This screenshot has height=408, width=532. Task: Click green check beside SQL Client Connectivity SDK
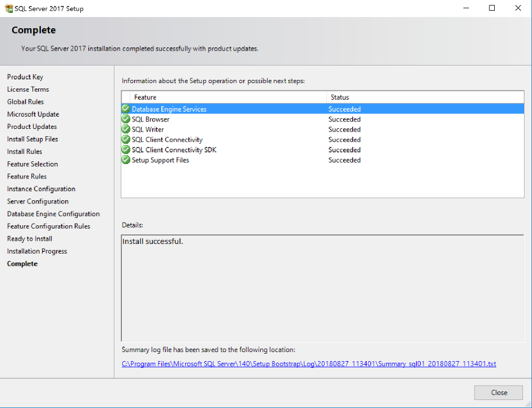[126, 150]
